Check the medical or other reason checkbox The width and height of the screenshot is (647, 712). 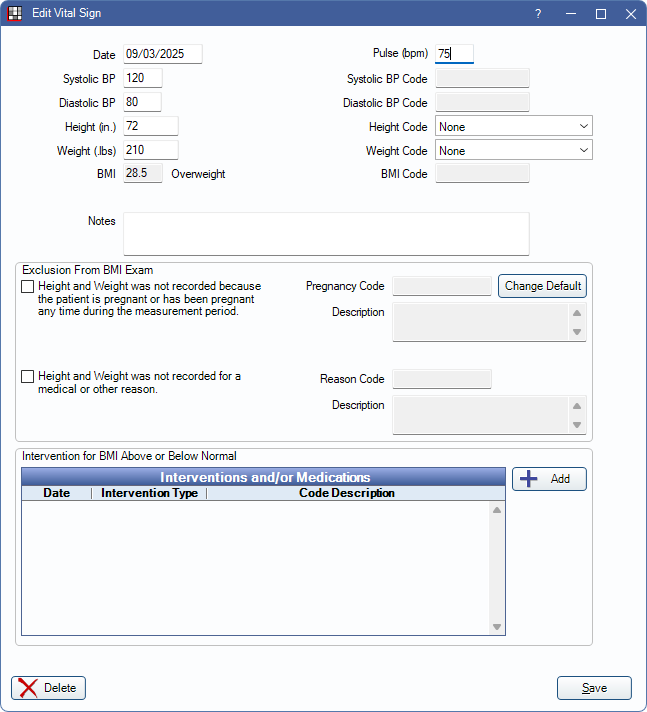[x=28, y=377]
